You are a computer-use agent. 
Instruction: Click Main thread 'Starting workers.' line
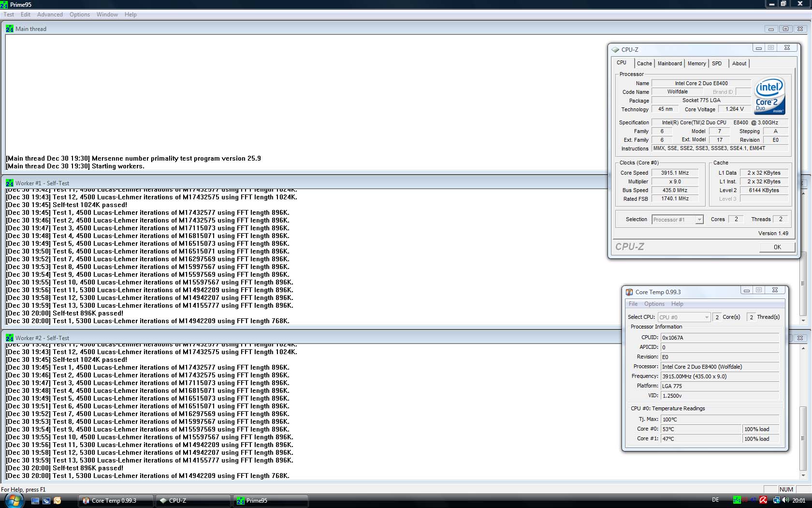[x=75, y=166]
